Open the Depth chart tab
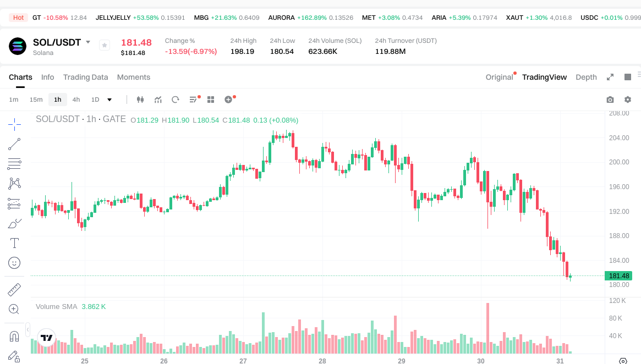The image size is (641, 364). (586, 77)
